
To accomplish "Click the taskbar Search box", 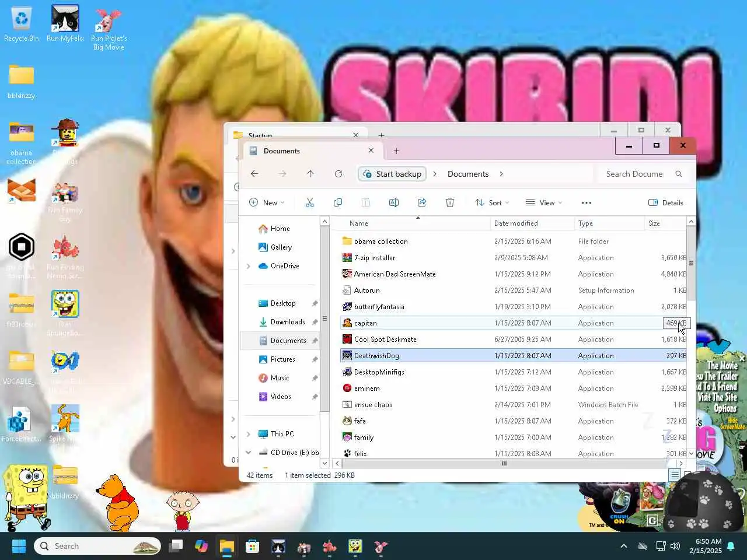I will (x=97, y=546).
